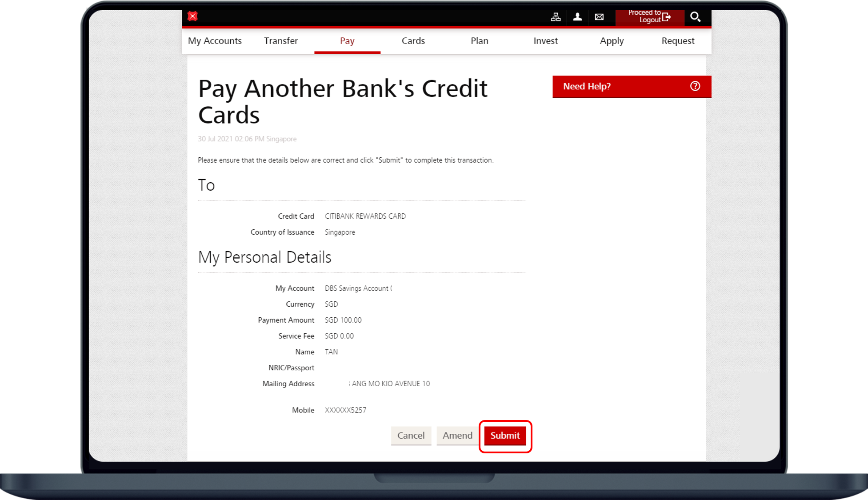Image resolution: width=868 pixels, height=500 pixels.
Task: Click the search magnifier icon
Action: pyautogui.click(x=695, y=17)
